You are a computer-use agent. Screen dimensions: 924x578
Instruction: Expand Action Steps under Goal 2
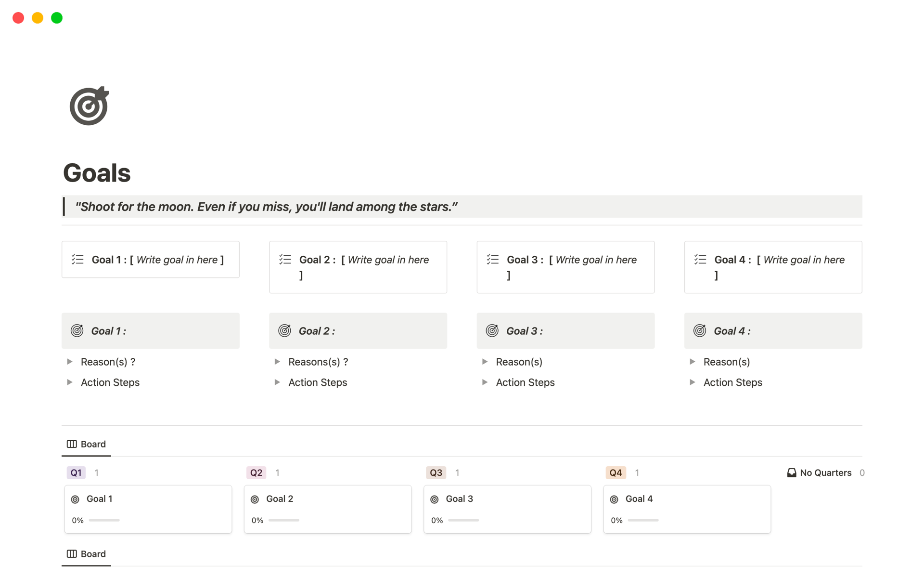pyautogui.click(x=277, y=382)
